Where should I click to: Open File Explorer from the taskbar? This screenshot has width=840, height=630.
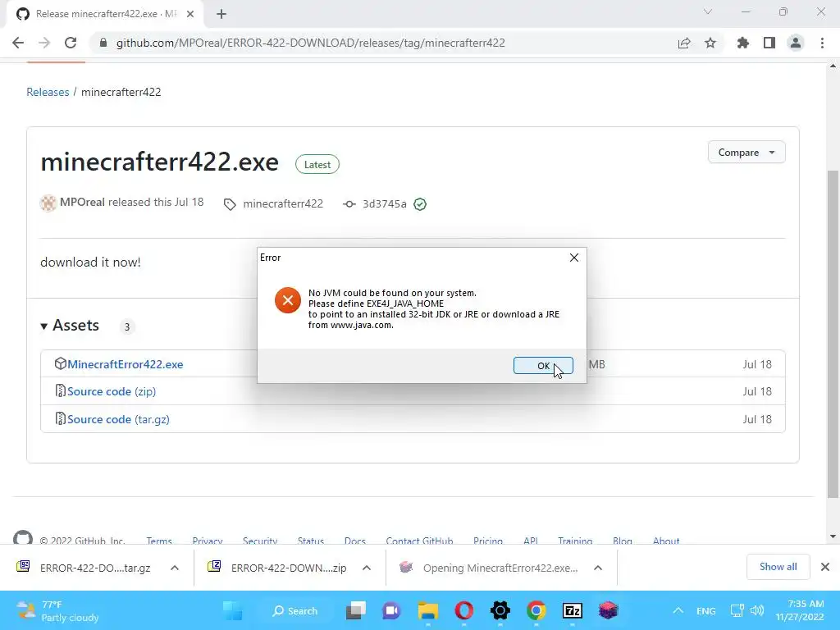pos(428,610)
